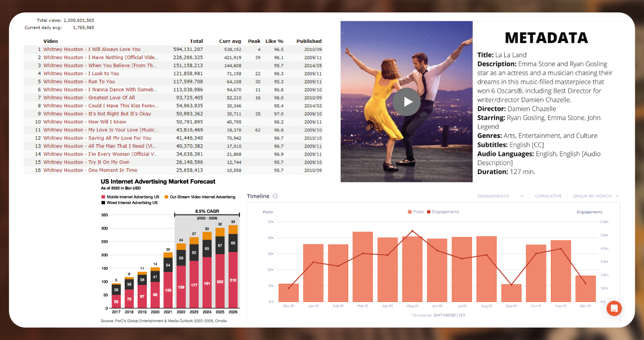Click the May 01 engagements peak point

click(x=412, y=231)
